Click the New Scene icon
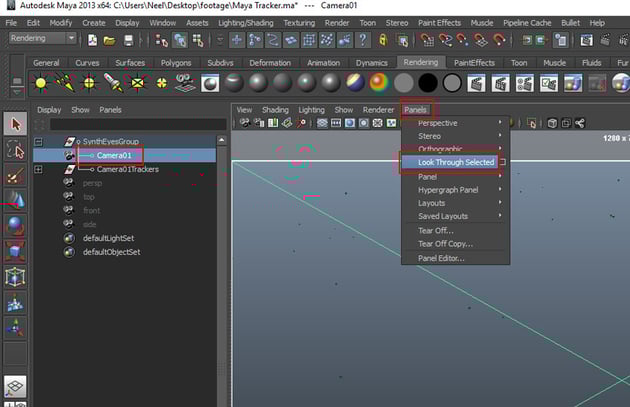 tap(92, 40)
